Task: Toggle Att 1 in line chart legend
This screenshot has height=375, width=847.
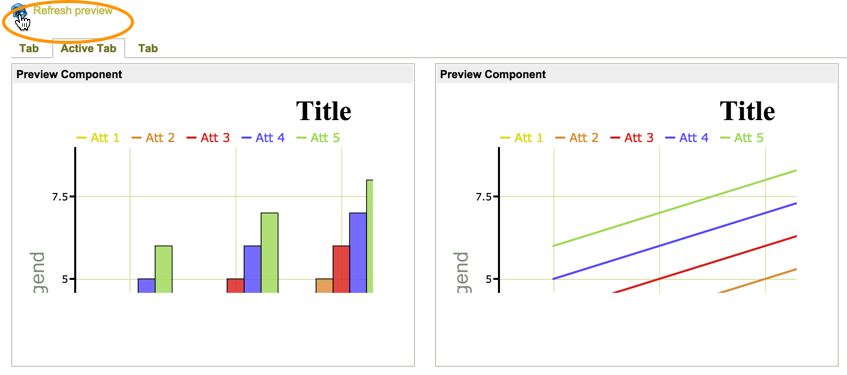Action: pyautogui.click(x=522, y=138)
